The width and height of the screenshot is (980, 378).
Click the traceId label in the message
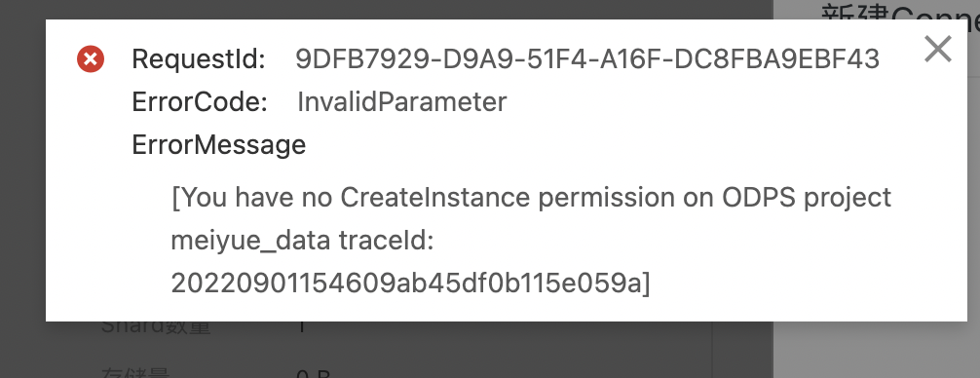pos(386,242)
